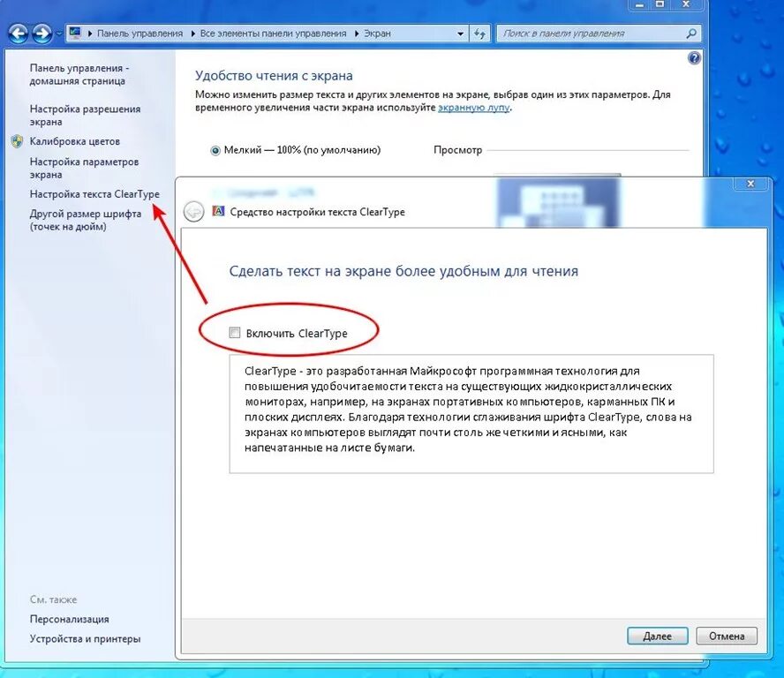Close the ClearType text tuner dialog

750,184
